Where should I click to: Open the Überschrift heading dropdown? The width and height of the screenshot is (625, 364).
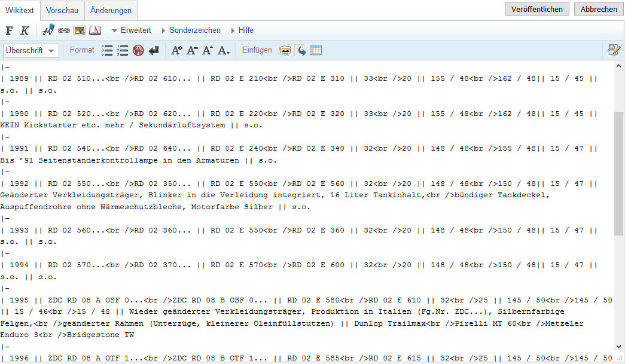(x=31, y=51)
